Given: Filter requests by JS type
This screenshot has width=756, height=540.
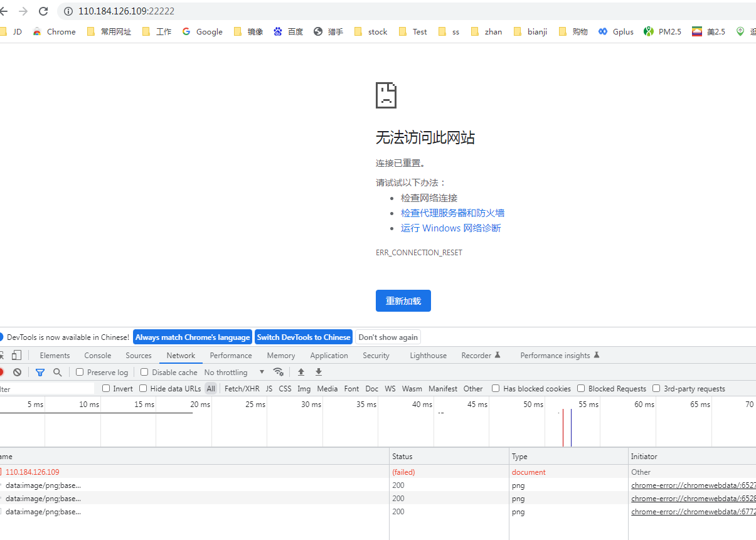Looking at the screenshot, I should pos(269,388).
